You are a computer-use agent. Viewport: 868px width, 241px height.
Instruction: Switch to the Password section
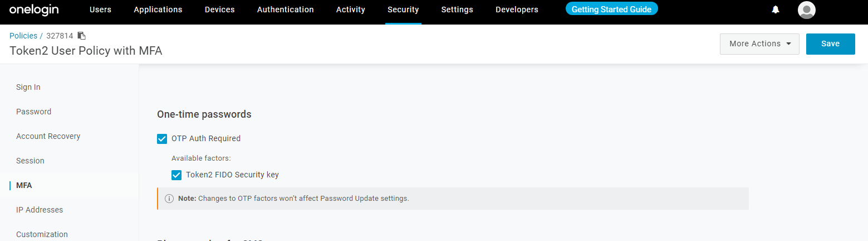(x=33, y=112)
